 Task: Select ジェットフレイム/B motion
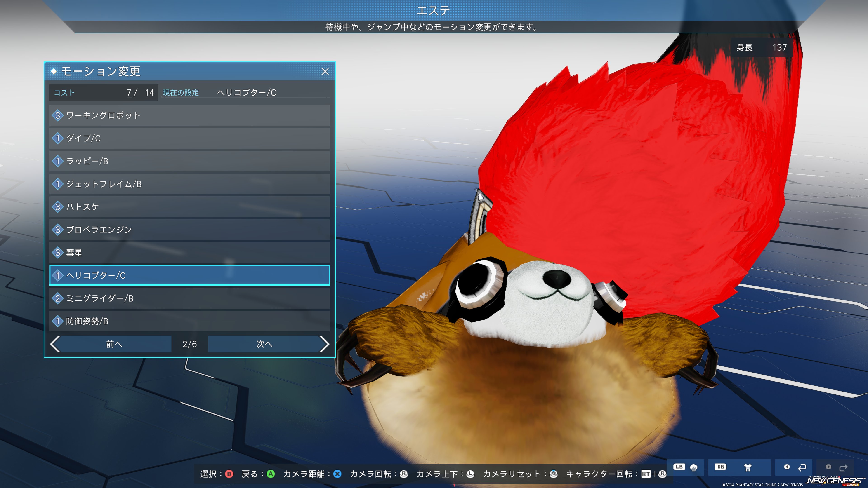(189, 184)
